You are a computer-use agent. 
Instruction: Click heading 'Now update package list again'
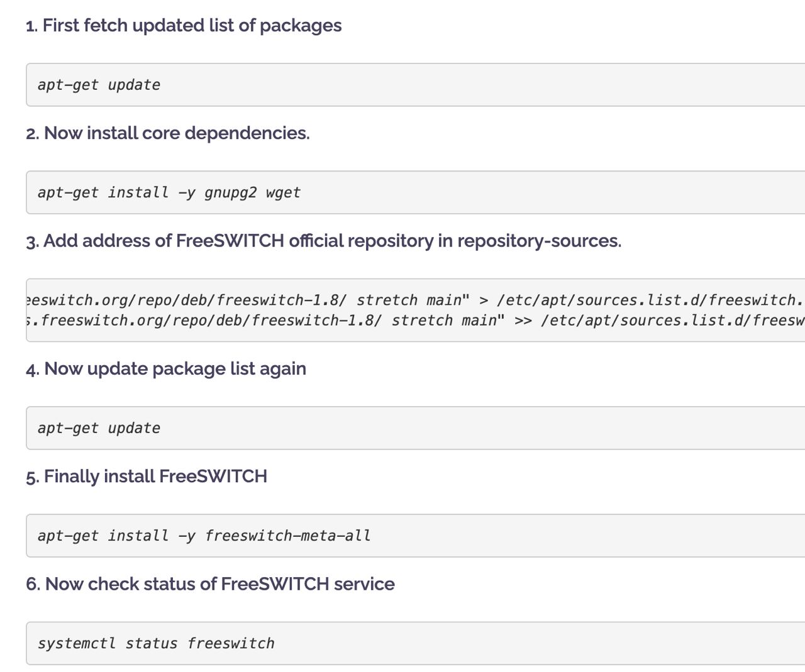(166, 368)
